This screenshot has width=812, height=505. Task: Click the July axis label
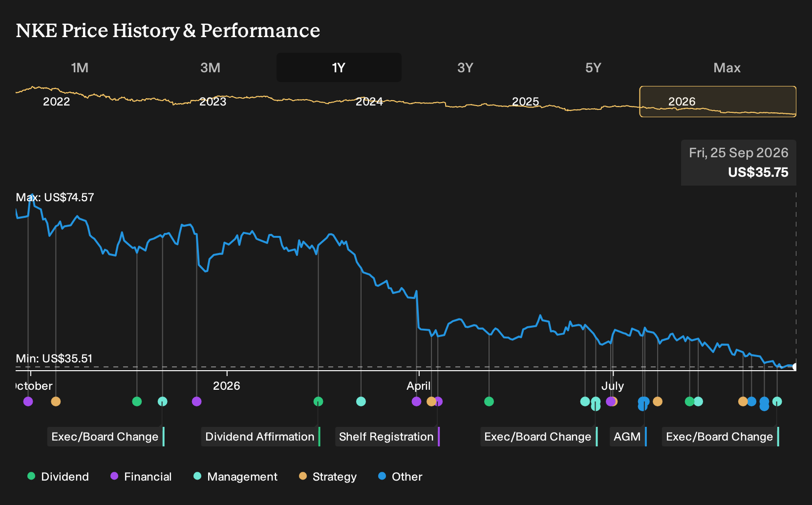coord(613,386)
